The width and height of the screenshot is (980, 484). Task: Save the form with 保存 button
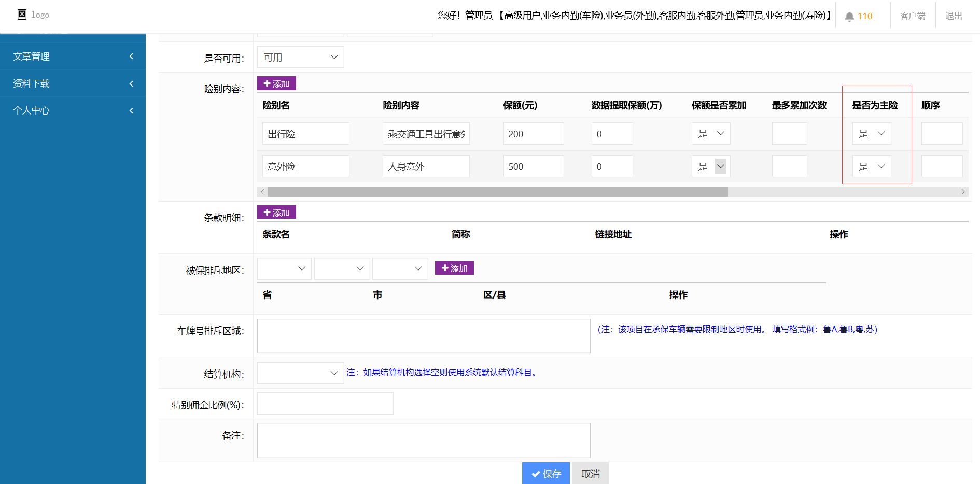pos(545,474)
